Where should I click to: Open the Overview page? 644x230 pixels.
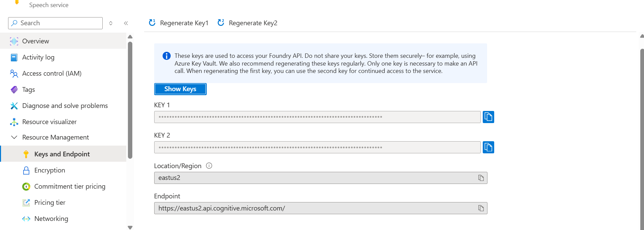click(35, 41)
